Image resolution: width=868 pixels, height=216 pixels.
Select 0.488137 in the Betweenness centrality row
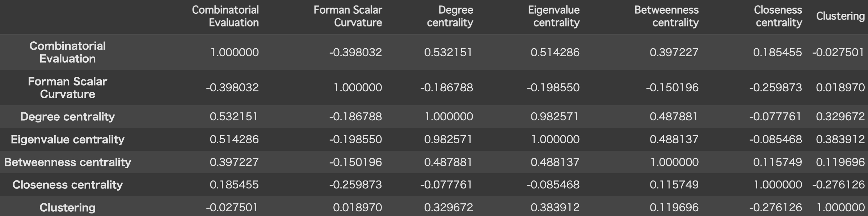(x=555, y=162)
